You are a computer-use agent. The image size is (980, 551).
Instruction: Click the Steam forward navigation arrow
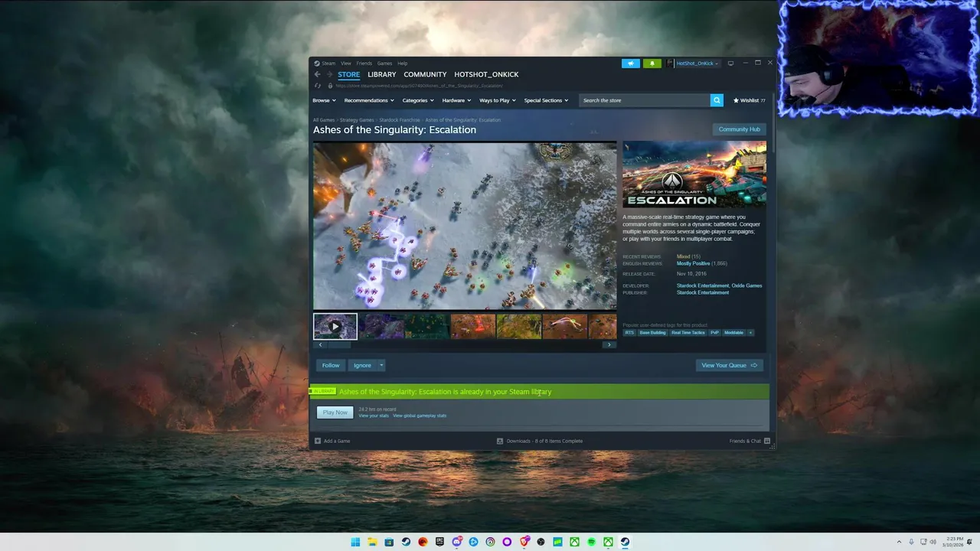point(330,74)
